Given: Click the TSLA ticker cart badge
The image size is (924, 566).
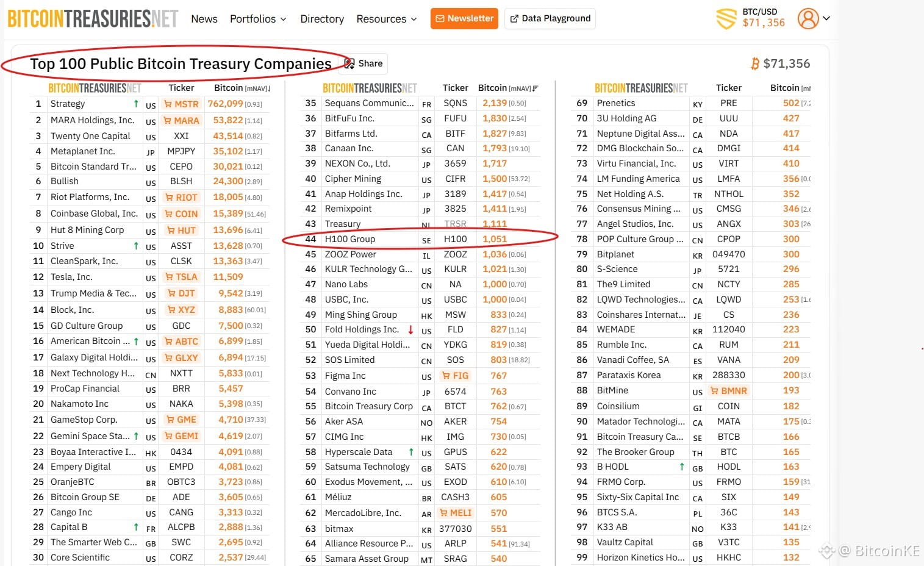Looking at the screenshot, I should point(181,277).
